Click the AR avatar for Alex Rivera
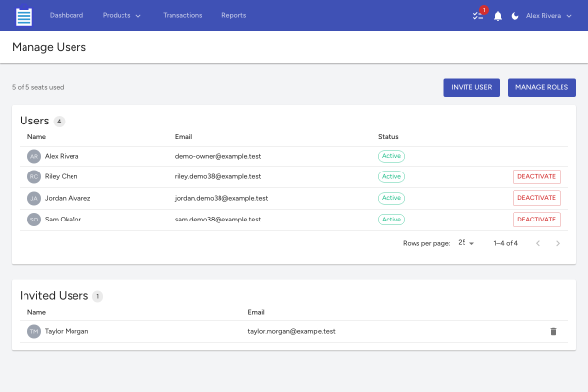The width and height of the screenshot is (588, 392). pyautogui.click(x=34, y=156)
